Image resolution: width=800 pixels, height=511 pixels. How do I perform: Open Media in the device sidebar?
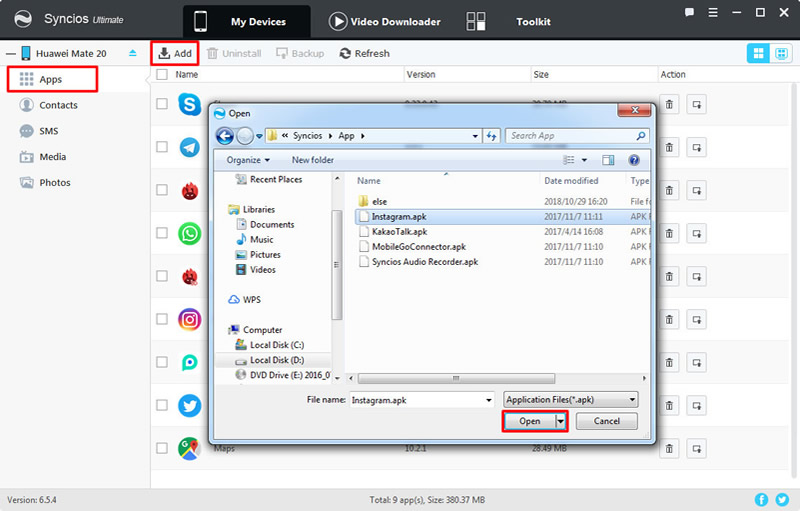[43, 157]
